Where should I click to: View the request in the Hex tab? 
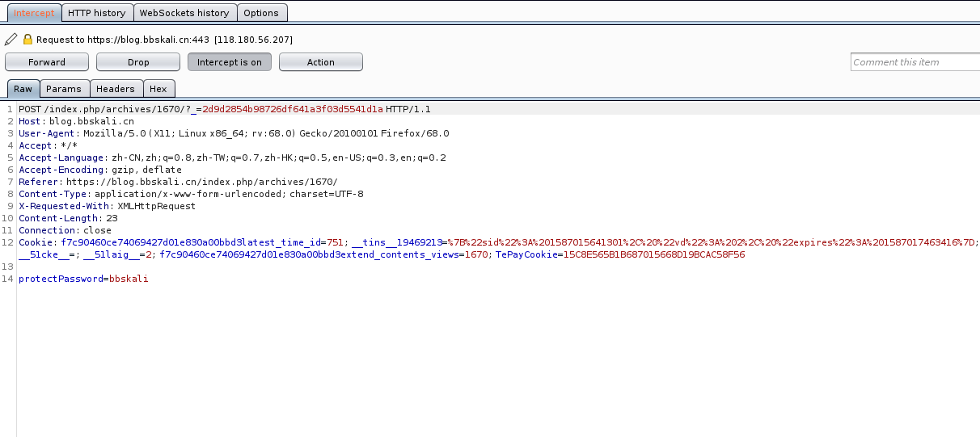(x=158, y=89)
